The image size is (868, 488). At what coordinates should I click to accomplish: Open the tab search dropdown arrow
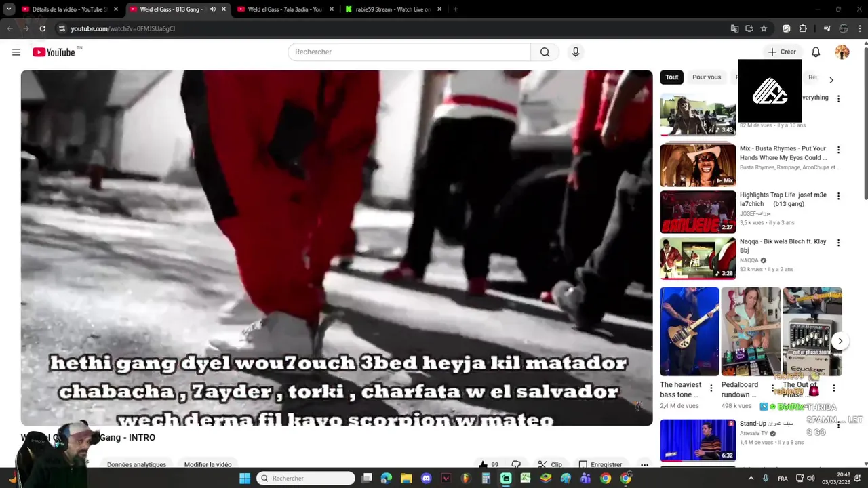pyautogui.click(x=9, y=9)
